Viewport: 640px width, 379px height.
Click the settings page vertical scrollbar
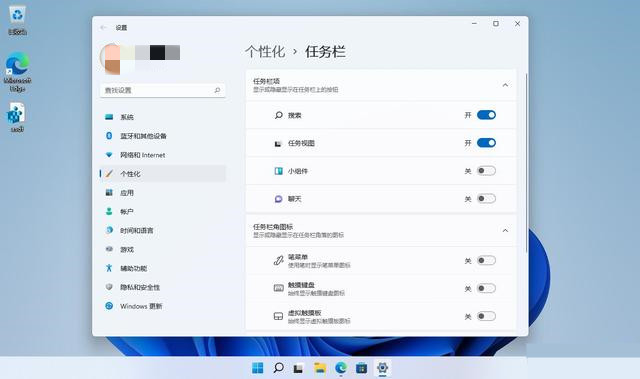(x=526, y=163)
